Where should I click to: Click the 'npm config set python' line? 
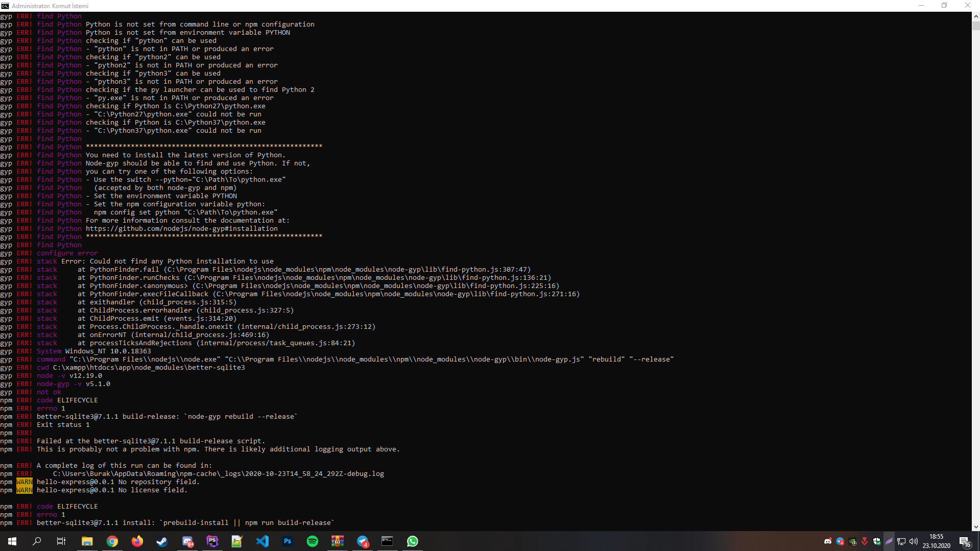click(186, 212)
